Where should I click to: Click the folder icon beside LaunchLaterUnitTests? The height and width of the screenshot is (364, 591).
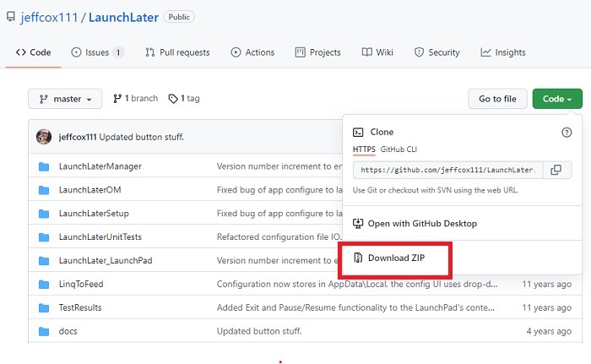click(44, 236)
